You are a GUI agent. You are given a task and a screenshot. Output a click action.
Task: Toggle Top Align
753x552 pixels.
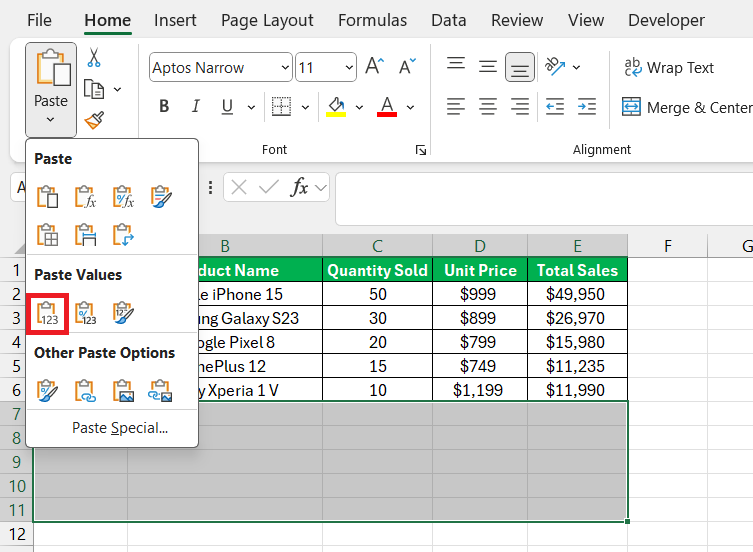pos(456,64)
